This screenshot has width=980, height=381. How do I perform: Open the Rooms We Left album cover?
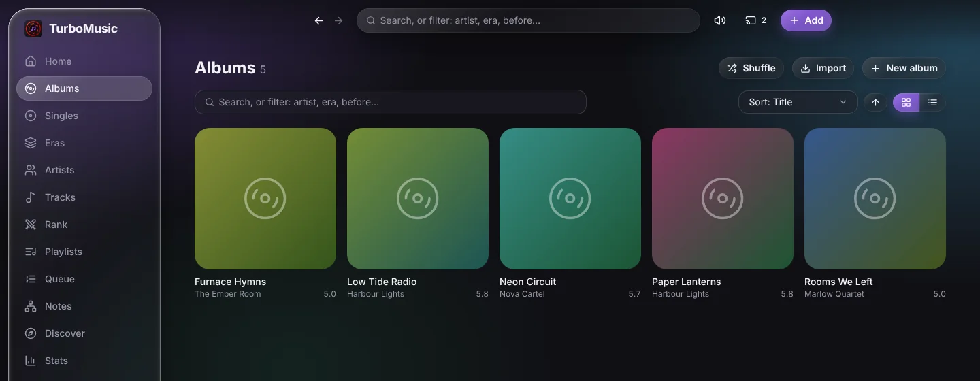[x=875, y=199]
